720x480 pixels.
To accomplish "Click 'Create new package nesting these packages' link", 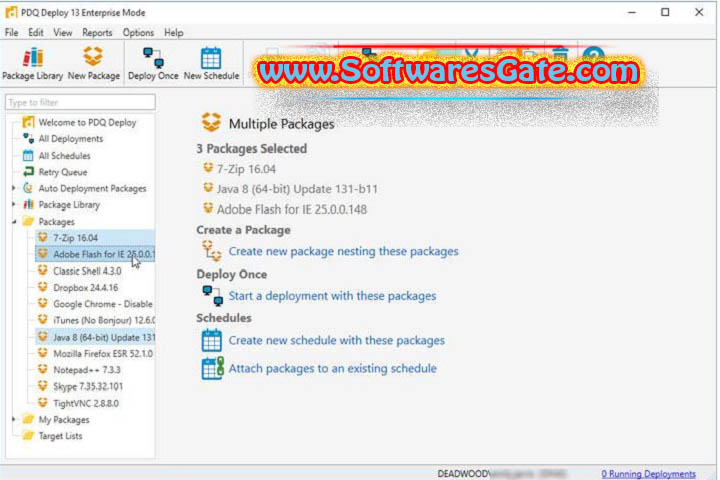I will (x=343, y=251).
